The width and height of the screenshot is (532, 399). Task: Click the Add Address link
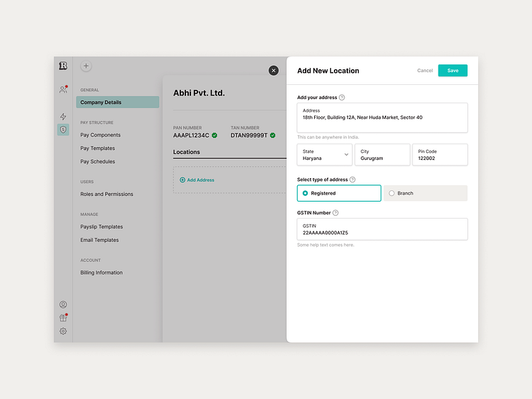click(197, 180)
